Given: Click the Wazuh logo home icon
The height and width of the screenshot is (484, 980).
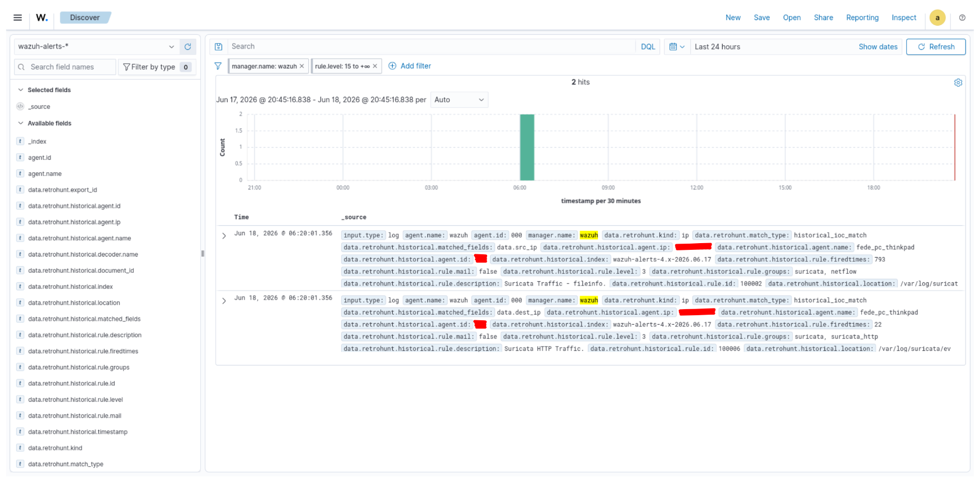Looking at the screenshot, I should pos(42,17).
